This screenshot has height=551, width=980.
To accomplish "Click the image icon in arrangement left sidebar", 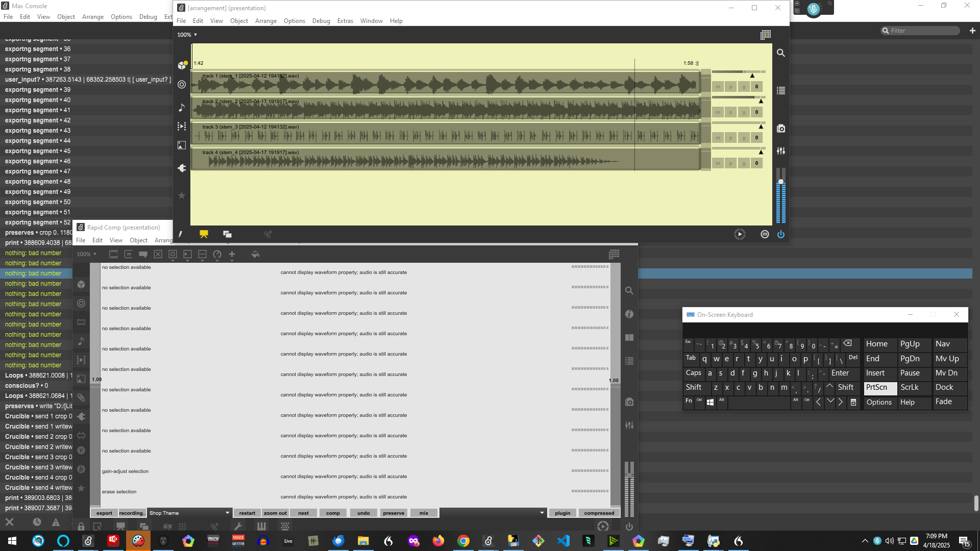I will 182,145.
